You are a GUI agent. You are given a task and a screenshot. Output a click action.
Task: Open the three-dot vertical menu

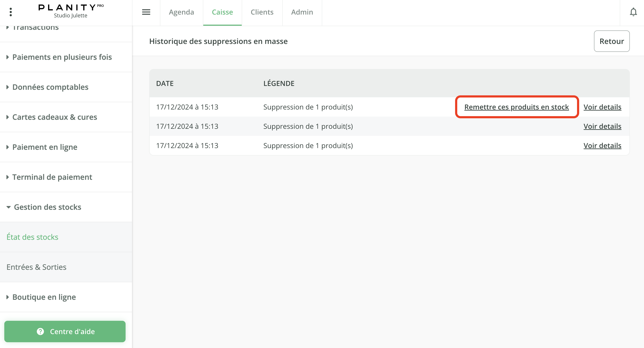tap(11, 12)
